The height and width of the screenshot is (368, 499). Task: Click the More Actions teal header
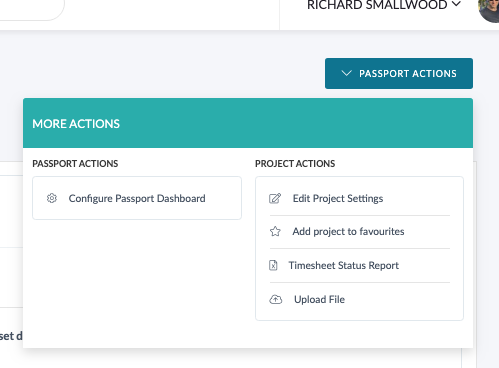click(x=248, y=123)
